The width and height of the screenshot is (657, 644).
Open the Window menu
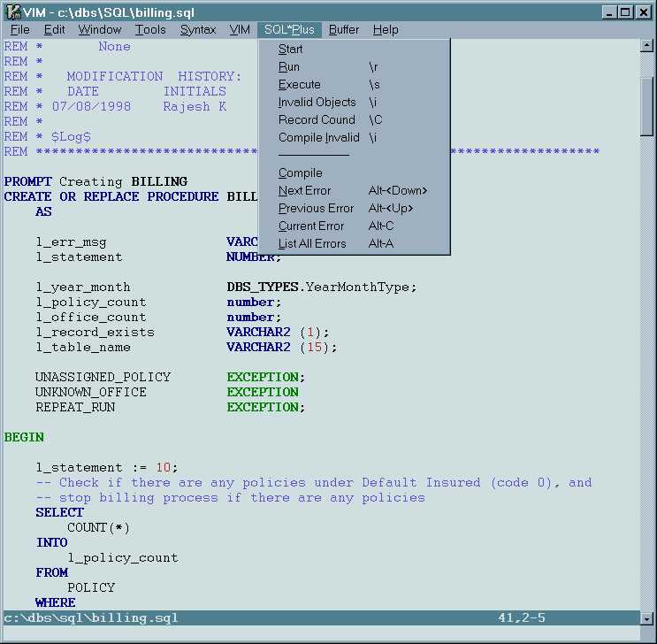click(x=100, y=29)
